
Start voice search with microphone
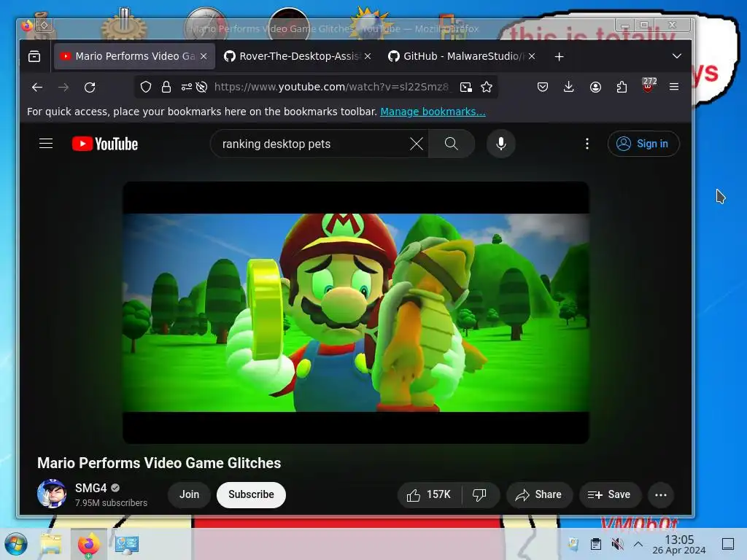coord(500,144)
